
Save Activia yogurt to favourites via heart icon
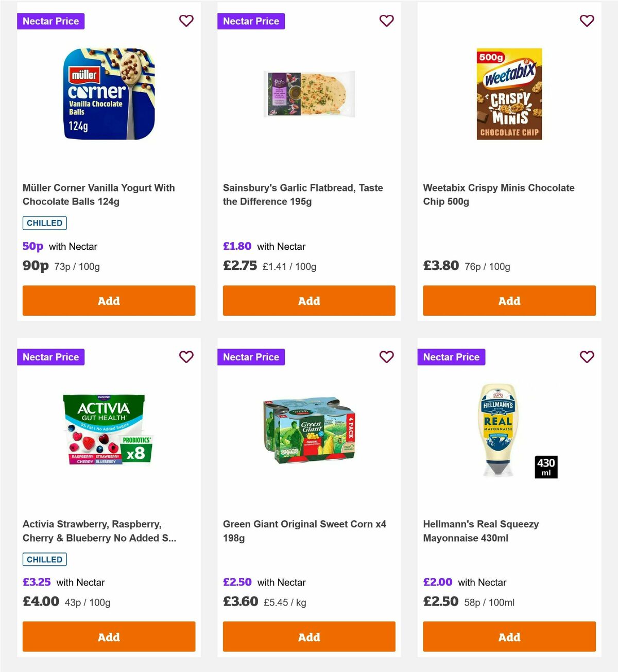(x=186, y=356)
